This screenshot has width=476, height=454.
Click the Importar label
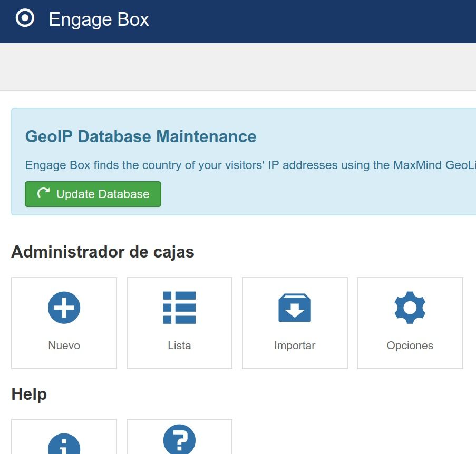point(295,346)
